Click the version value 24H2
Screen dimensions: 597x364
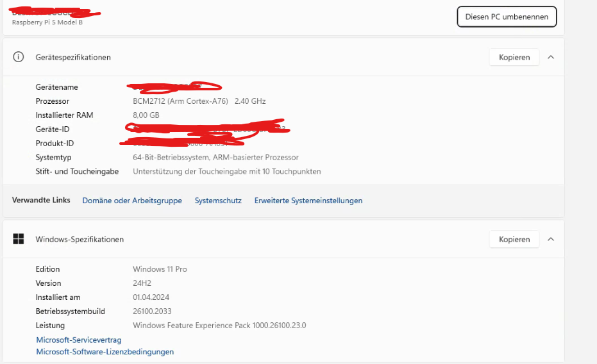(x=142, y=283)
